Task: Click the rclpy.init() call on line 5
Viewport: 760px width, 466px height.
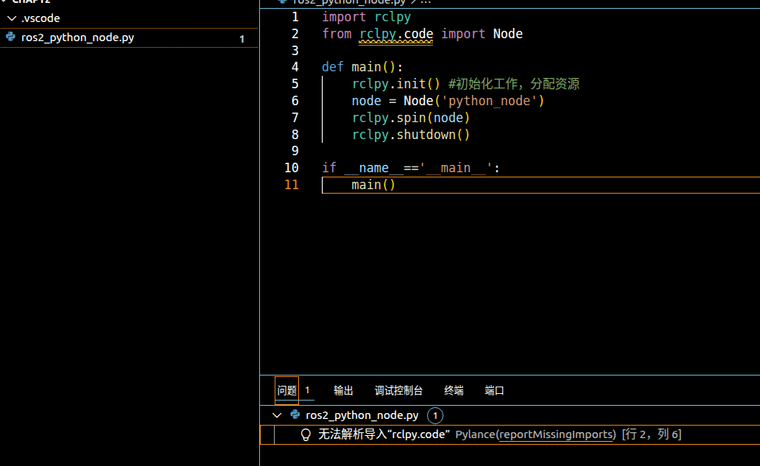Action: coord(396,84)
